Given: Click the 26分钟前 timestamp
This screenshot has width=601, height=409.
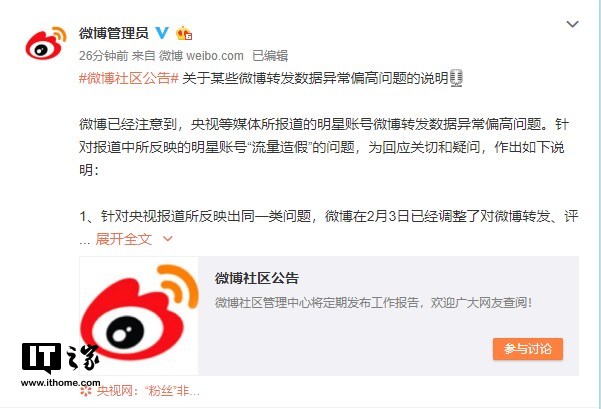Looking at the screenshot, I should pyautogui.click(x=103, y=56).
